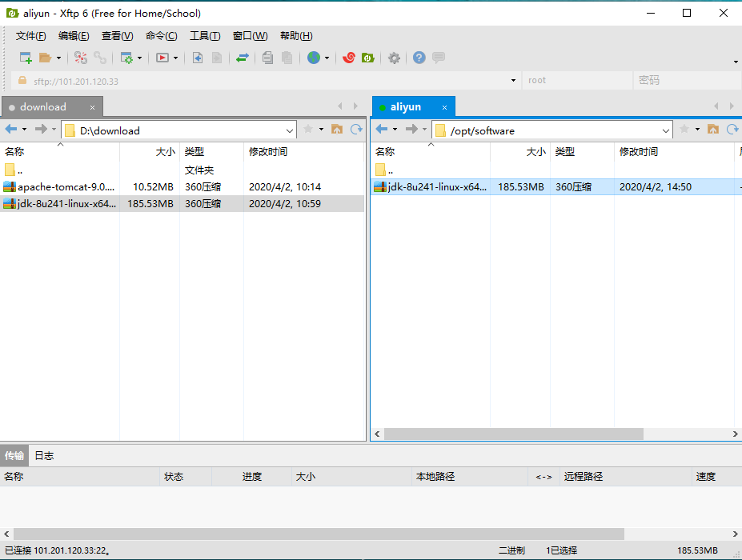Click the sftp address bar field

click(x=265, y=81)
